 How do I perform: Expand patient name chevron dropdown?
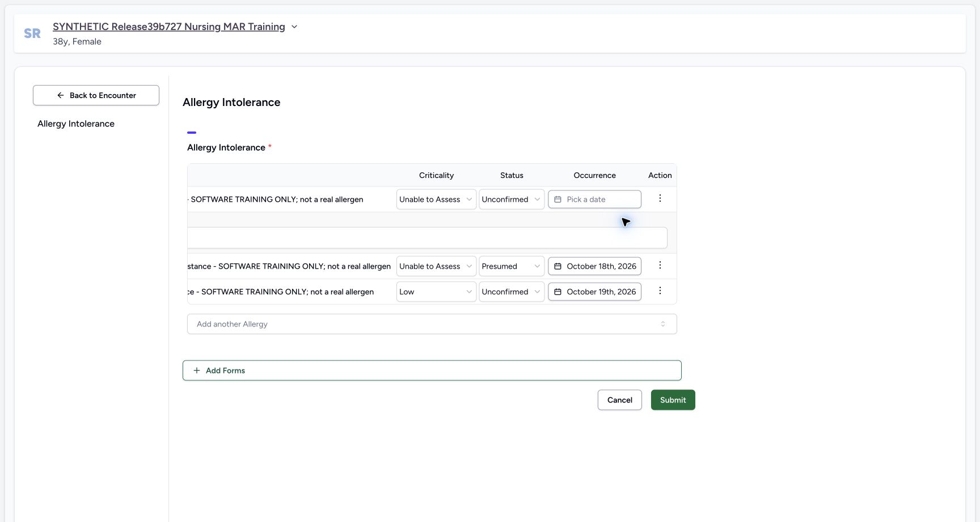pos(294,27)
